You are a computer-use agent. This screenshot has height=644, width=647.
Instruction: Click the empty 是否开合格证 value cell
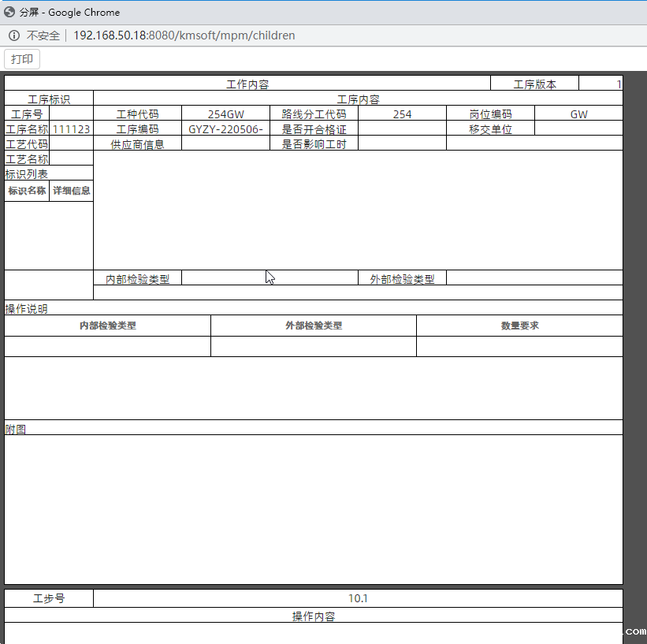point(402,129)
